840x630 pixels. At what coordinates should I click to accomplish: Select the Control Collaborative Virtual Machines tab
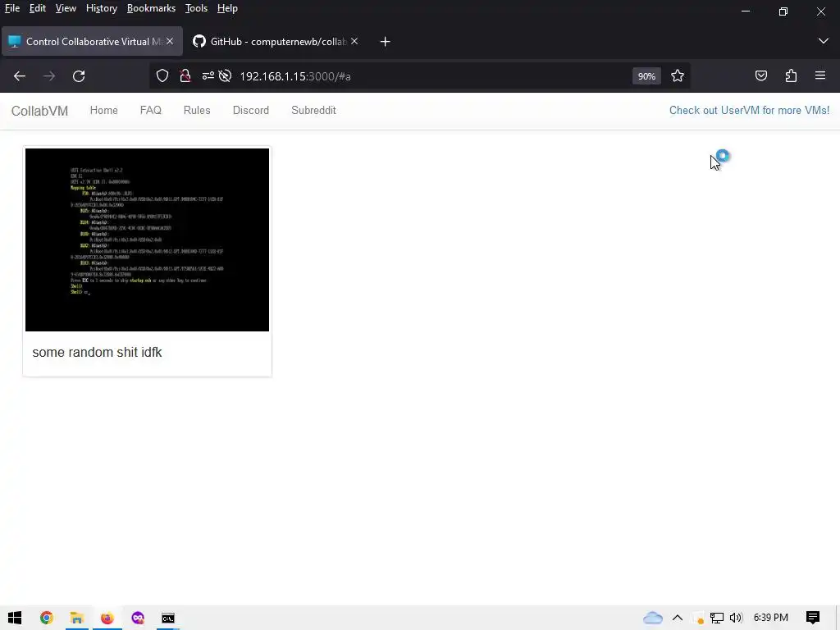point(92,41)
